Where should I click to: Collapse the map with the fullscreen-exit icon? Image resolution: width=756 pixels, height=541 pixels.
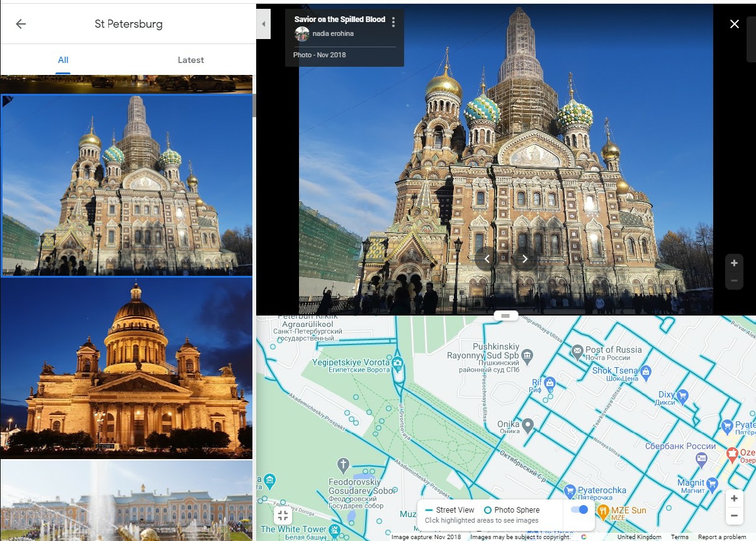pos(283,516)
